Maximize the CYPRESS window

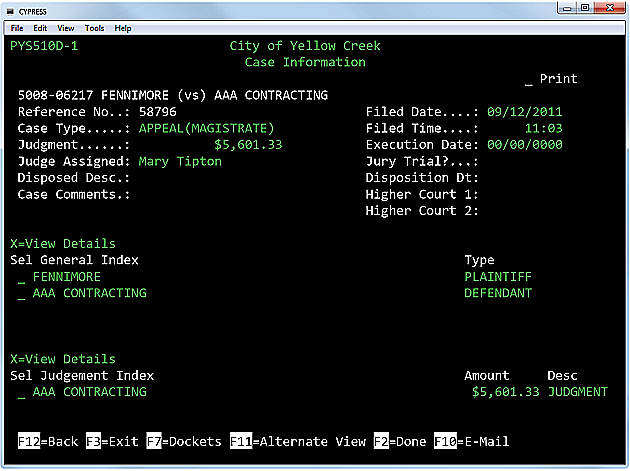click(x=585, y=8)
